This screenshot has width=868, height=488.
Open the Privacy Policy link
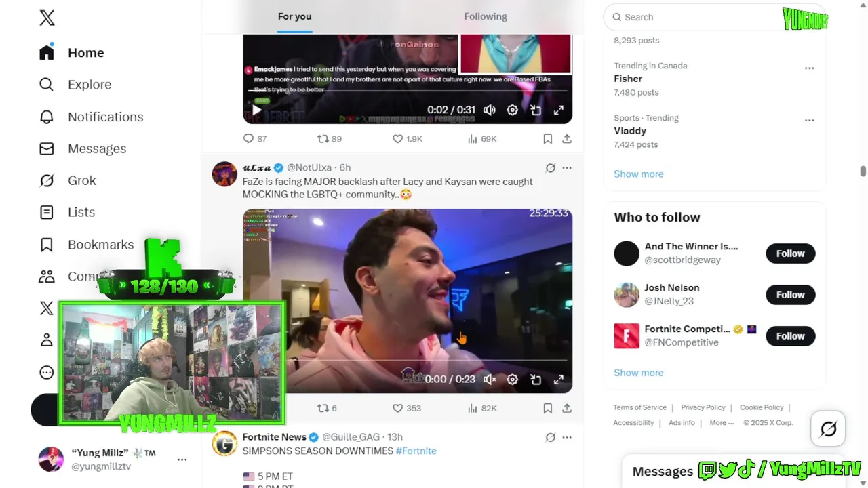tap(703, 407)
